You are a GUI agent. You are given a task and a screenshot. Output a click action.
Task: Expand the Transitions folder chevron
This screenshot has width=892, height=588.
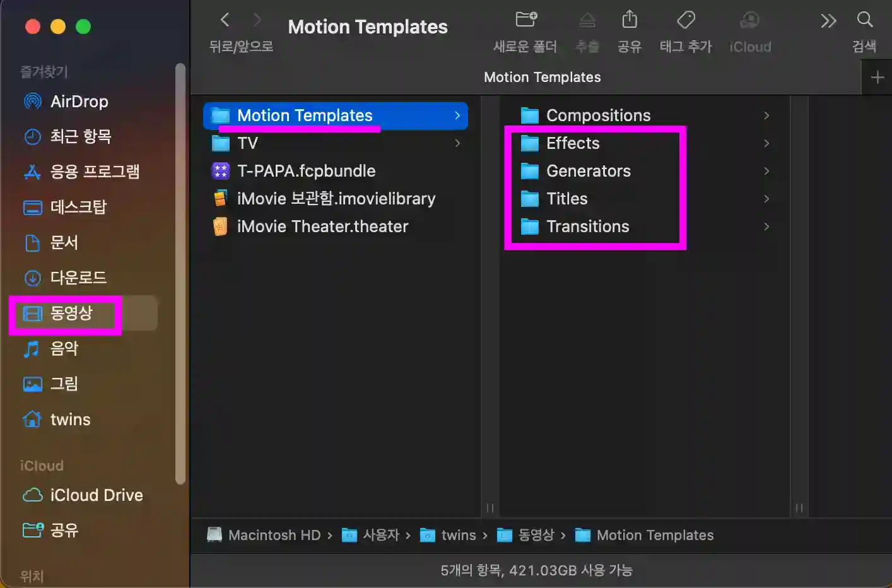point(766,226)
